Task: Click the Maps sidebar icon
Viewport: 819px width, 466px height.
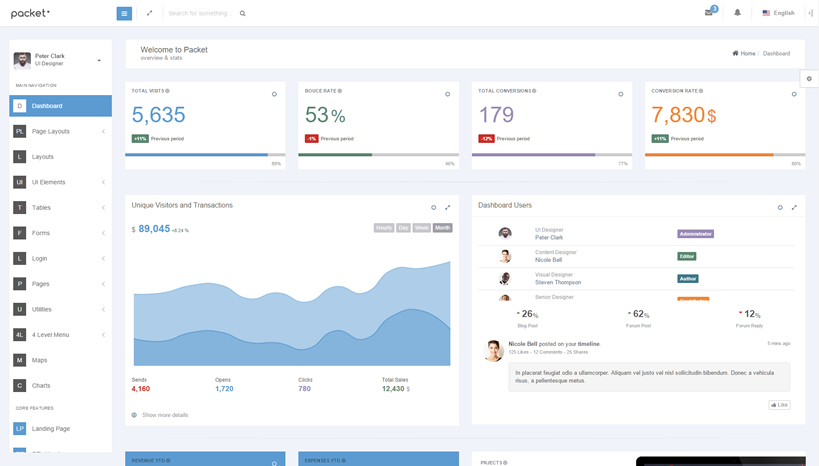Action: [x=20, y=360]
